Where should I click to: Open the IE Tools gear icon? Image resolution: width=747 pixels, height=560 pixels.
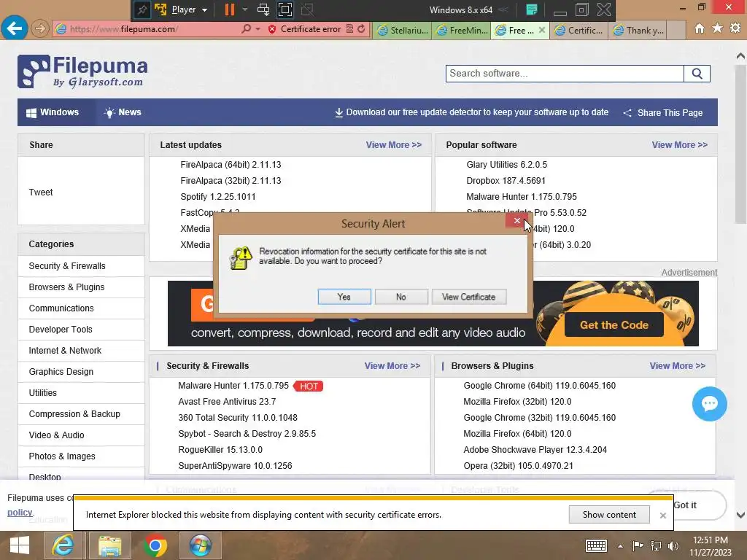pos(735,28)
